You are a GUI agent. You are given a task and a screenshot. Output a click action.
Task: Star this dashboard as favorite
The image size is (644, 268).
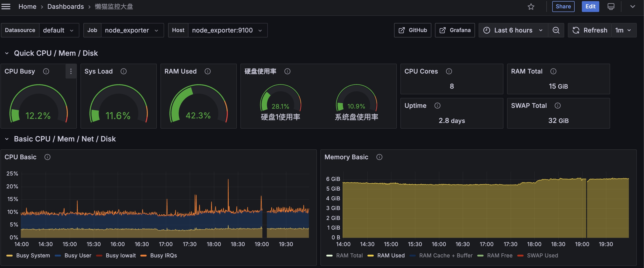[x=531, y=7]
